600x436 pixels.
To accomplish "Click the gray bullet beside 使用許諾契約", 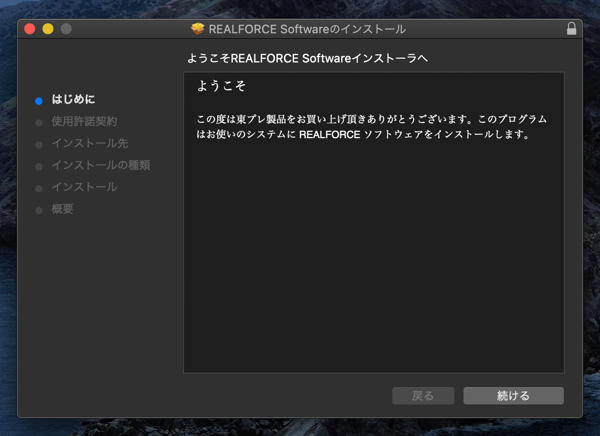I will pyautogui.click(x=39, y=123).
